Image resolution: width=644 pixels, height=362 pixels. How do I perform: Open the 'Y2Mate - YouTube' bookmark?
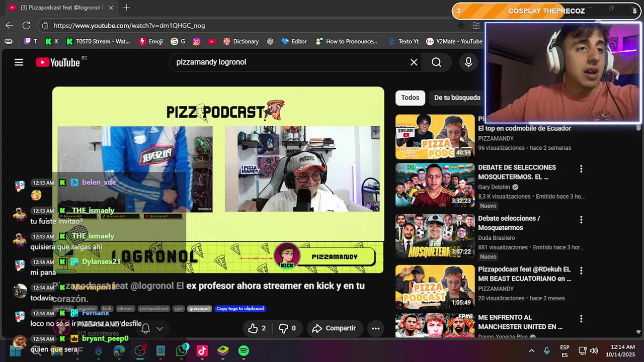pos(454,41)
